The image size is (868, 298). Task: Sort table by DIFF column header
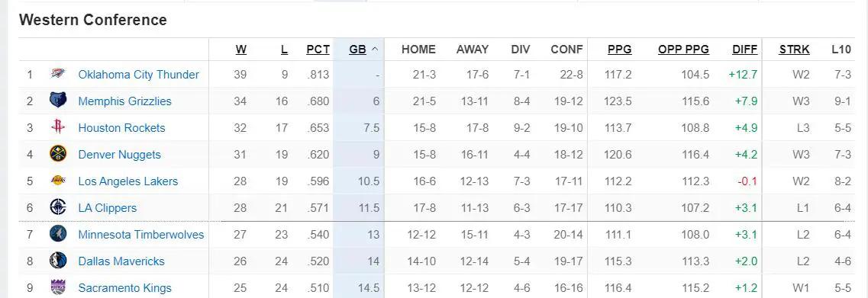(744, 50)
